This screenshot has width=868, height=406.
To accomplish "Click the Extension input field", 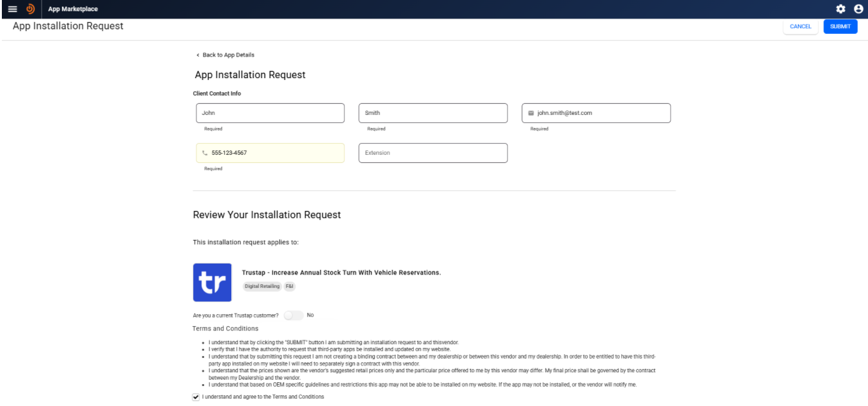I will [433, 153].
